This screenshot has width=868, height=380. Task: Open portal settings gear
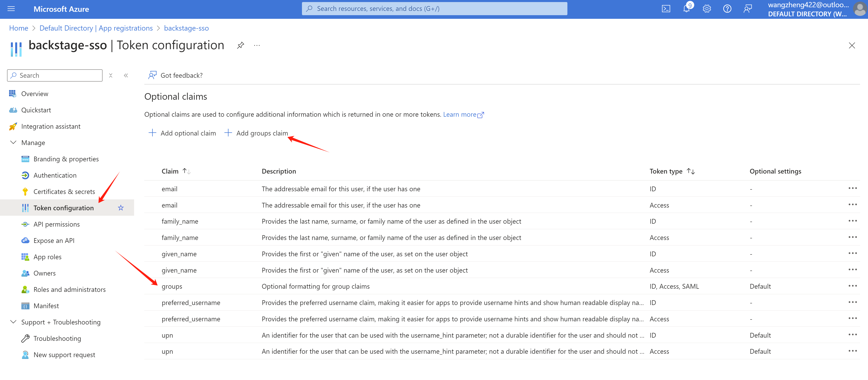[707, 9]
